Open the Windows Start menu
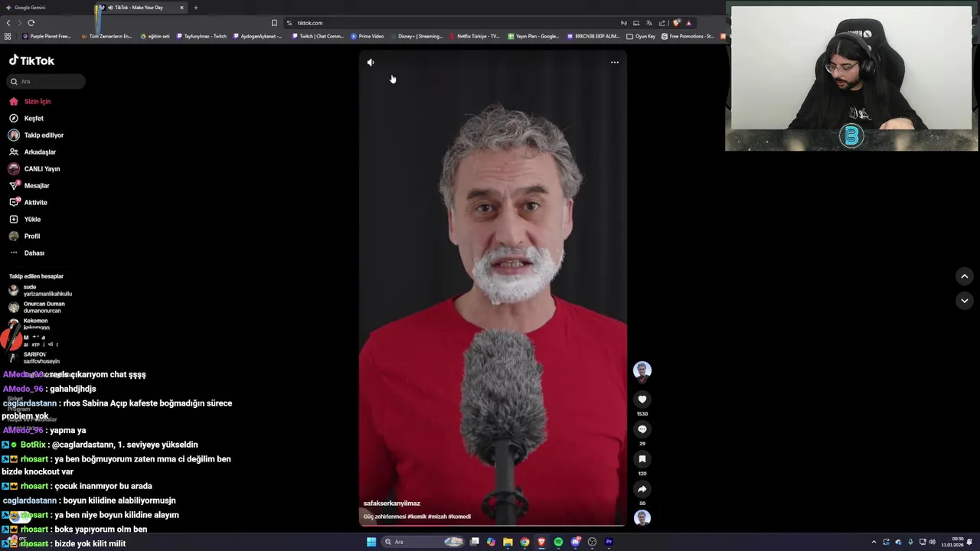This screenshot has width=980, height=551. coord(371,542)
